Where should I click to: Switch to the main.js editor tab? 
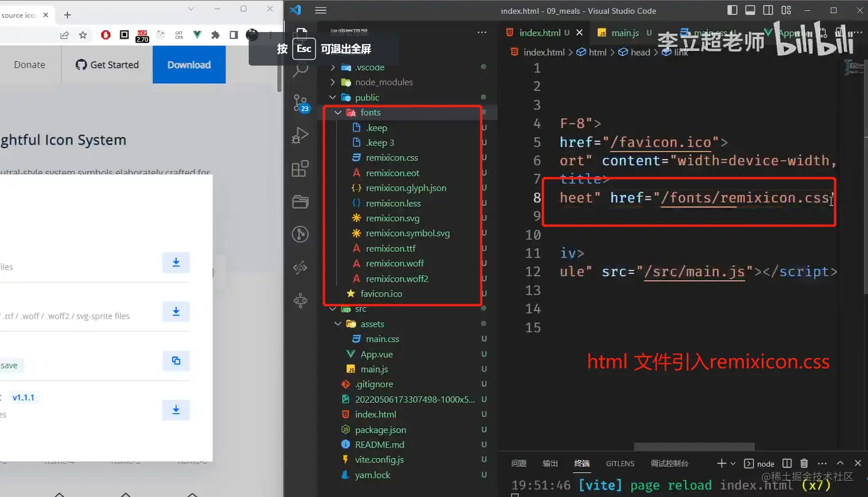point(625,33)
